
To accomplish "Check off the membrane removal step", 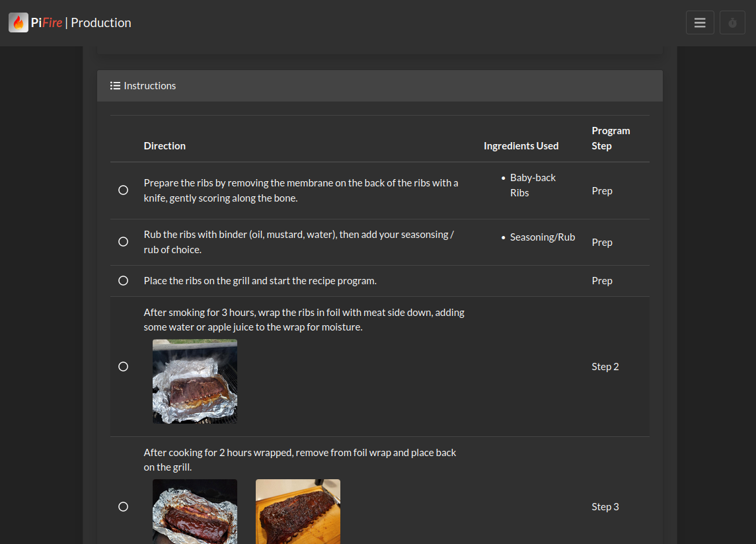I will (124, 190).
